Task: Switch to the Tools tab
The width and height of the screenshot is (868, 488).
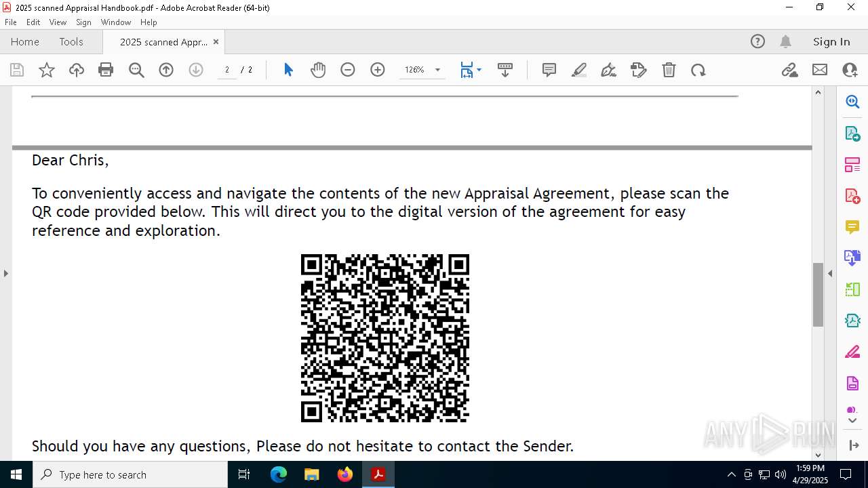Action: (x=71, y=41)
